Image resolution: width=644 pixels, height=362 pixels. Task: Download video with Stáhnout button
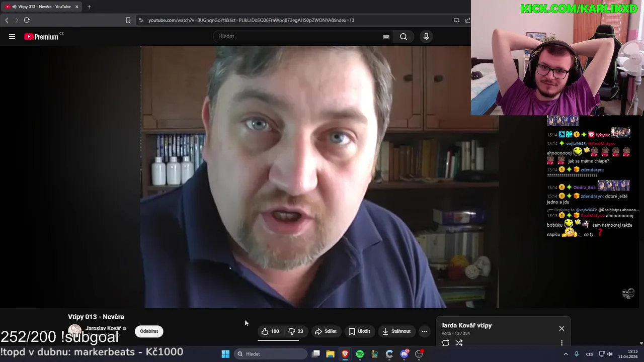[396, 331]
